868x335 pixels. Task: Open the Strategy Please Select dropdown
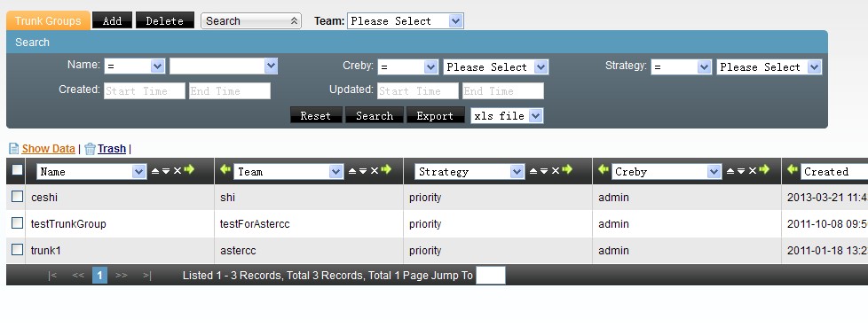click(769, 67)
